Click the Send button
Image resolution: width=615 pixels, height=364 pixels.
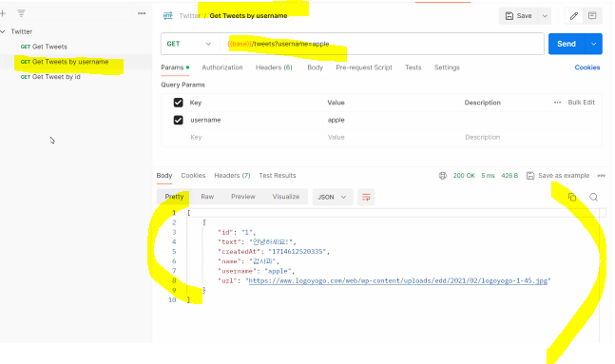[x=567, y=44]
